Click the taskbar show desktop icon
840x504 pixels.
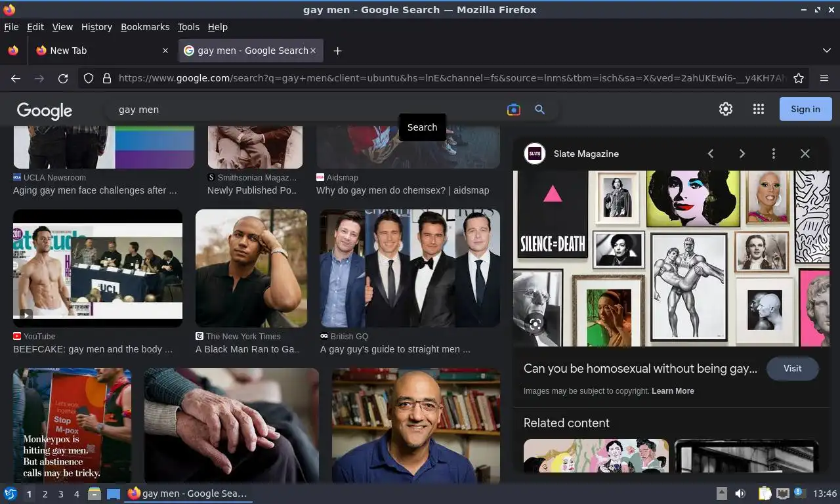pos(114,493)
